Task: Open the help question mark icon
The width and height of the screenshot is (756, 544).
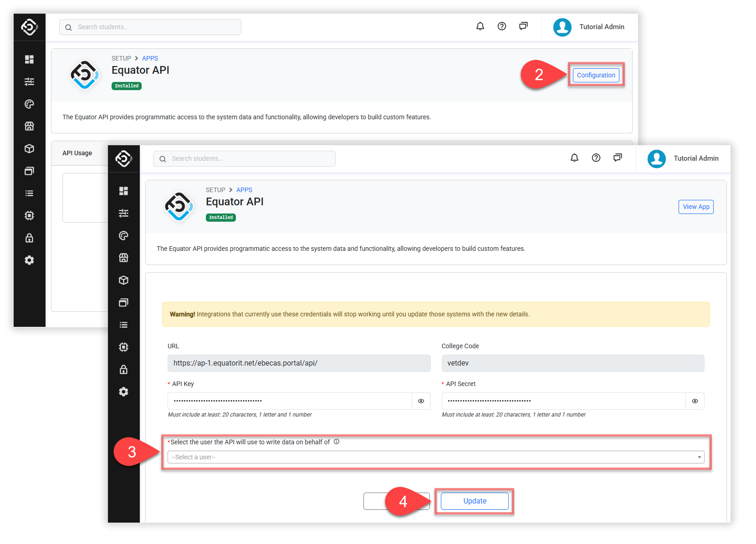Action: click(x=596, y=158)
